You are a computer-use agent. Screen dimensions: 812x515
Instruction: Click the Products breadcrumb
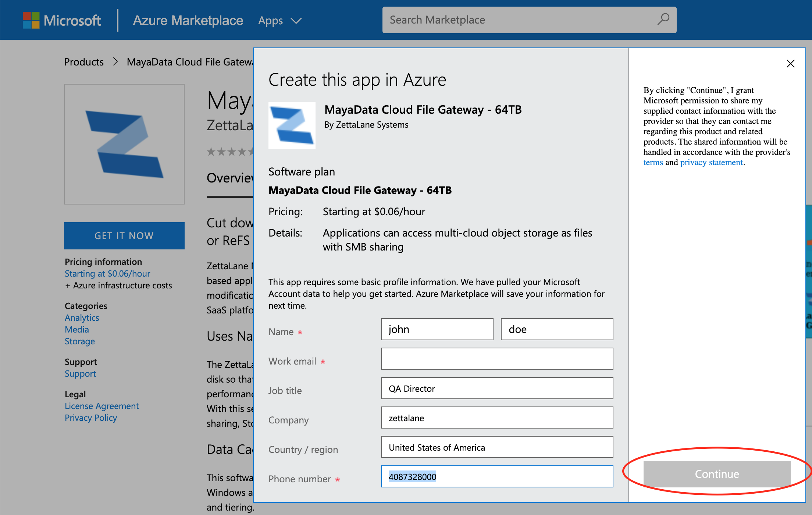(x=84, y=62)
